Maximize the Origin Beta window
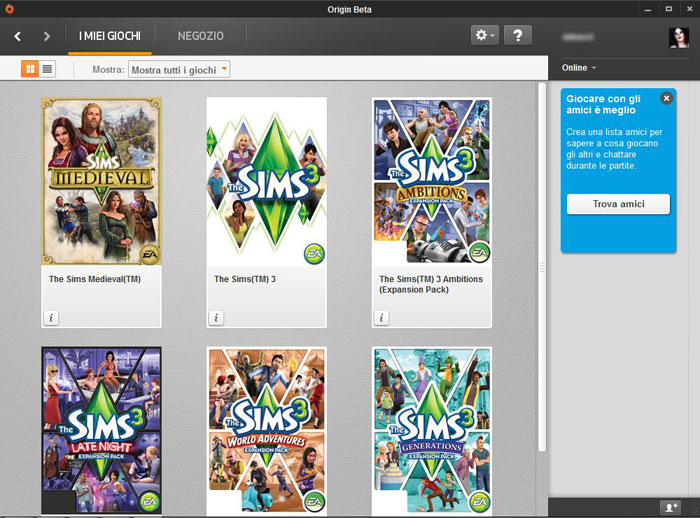The width and height of the screenshot is (700, 518). [668, 9]
